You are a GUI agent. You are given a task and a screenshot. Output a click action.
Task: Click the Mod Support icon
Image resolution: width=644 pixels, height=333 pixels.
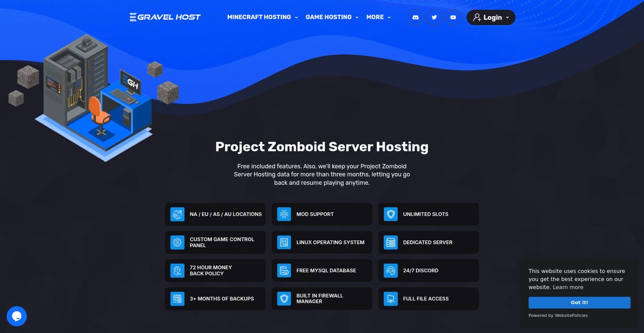[284, 214]
